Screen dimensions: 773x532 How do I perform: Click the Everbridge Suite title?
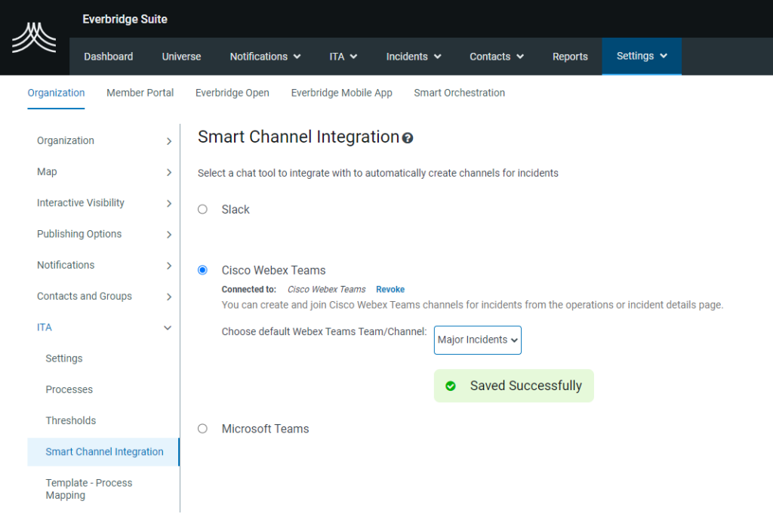click(125, 19)
